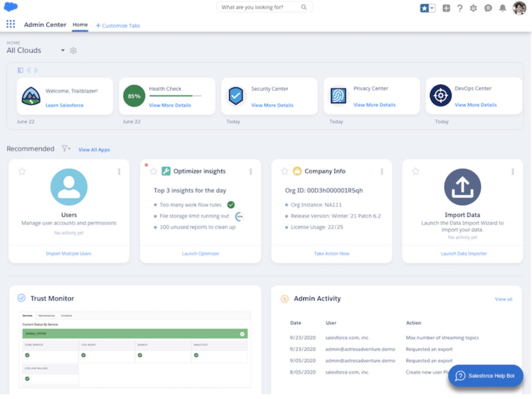This screenshot has width=532, height=399.
Task: Click Customize Tabs
Action: 118,26
